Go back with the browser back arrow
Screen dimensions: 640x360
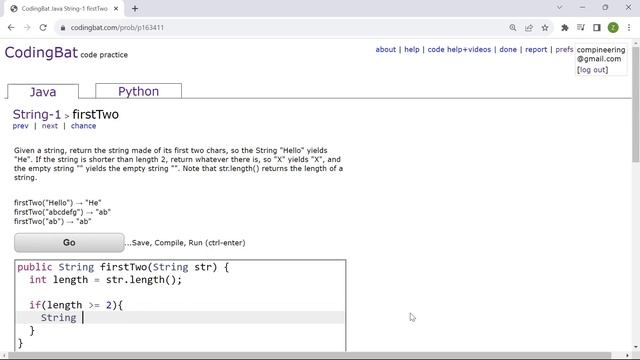pos(11,28)
